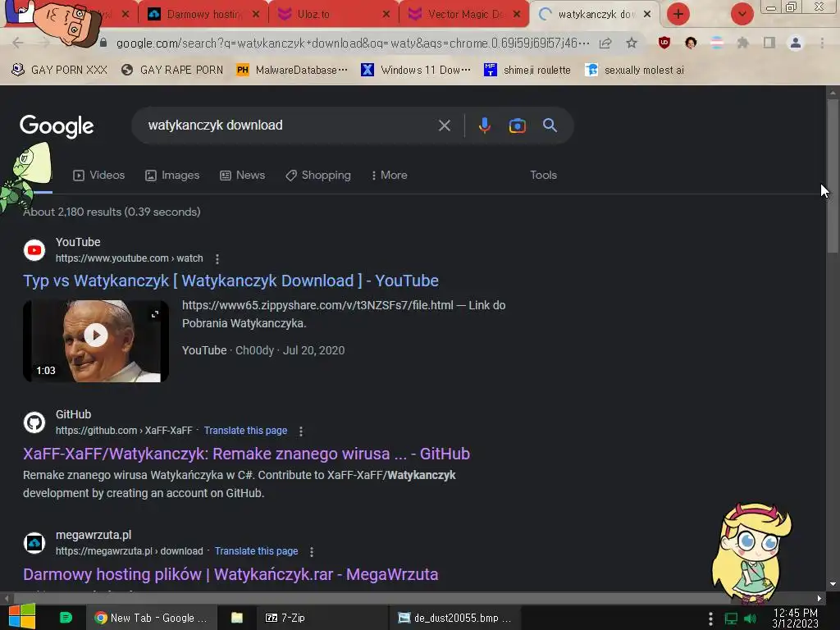Open the taskbar clock 12:45 PM

click(796, 619)
